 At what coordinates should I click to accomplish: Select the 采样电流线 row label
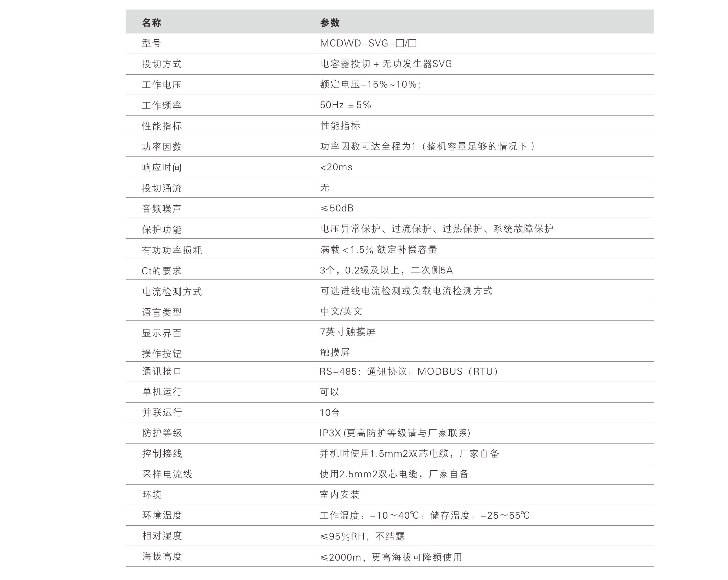tap(167, 474)
